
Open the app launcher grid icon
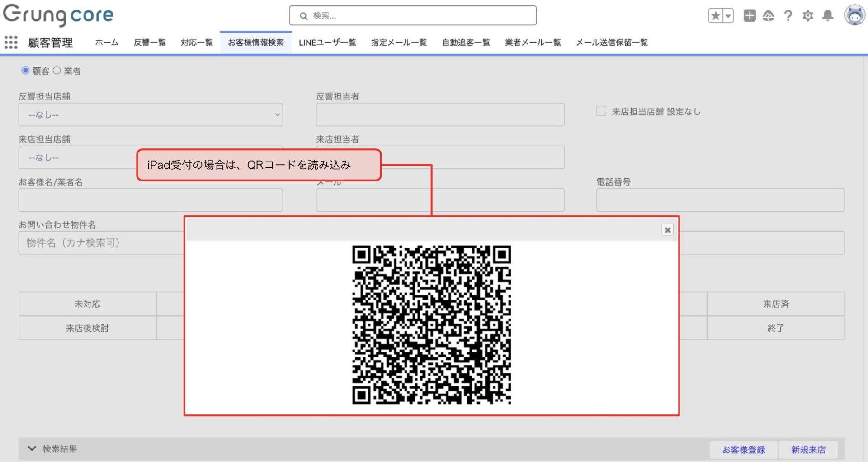pyautogui.click(x=11, y=43)
